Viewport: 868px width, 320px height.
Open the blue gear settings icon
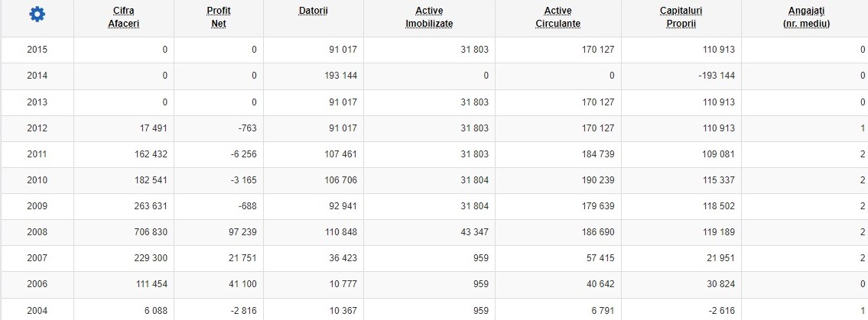pos(37,15)
